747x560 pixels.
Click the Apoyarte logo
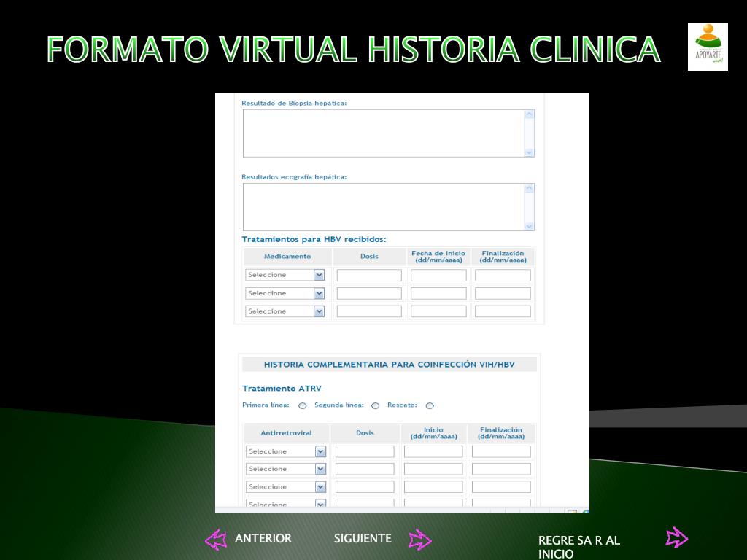pos(708,47)
